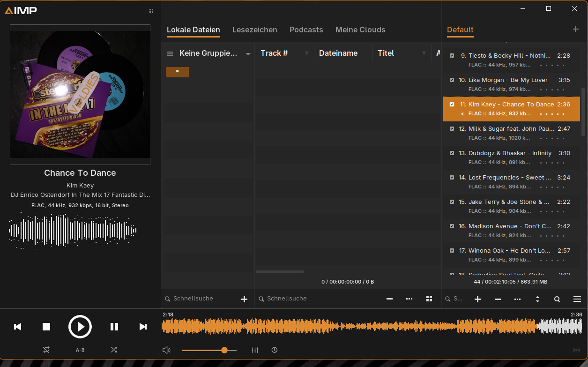The width and height of the screenshot is (588, 367).
Task: Uncheck track 9 Tiesto & Becky Hill
Action: (452, 55)
